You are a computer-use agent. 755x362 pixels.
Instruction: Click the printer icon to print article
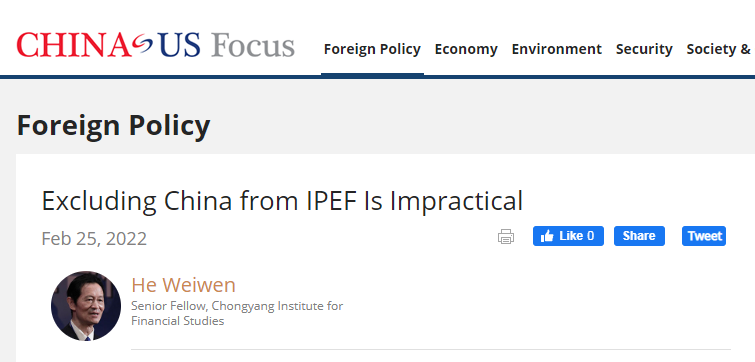pos(506,236)
